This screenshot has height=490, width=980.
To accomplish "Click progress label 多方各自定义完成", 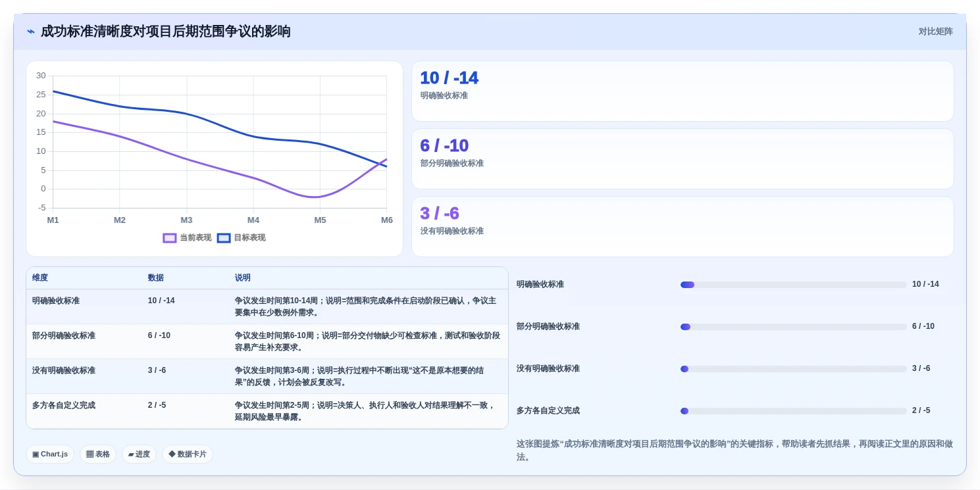I will [x=548, y=410].
